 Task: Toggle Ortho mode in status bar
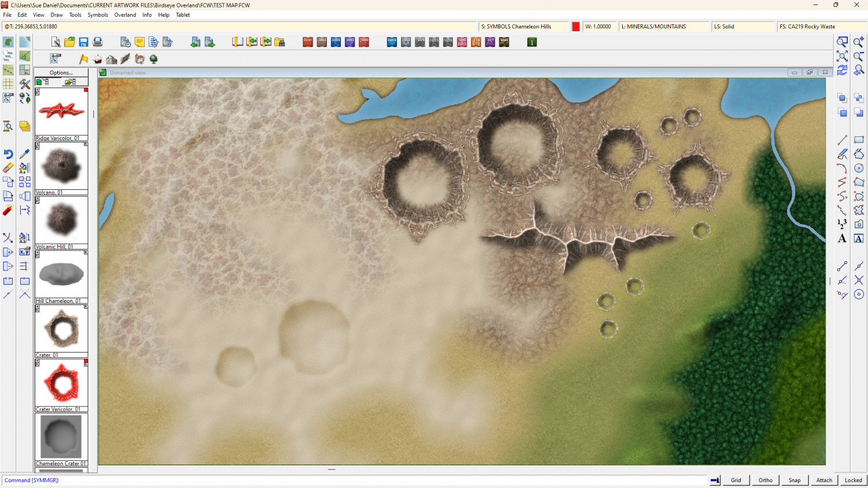point(765,480)
